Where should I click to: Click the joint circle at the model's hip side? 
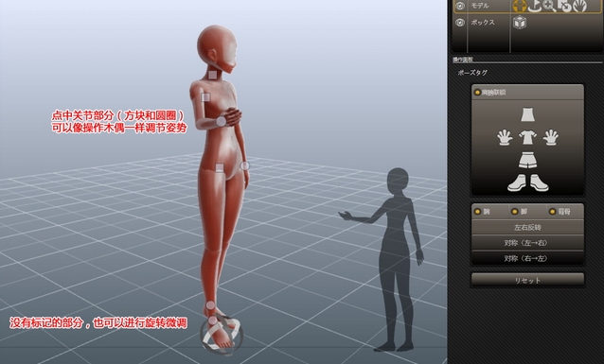pos(244,165)
